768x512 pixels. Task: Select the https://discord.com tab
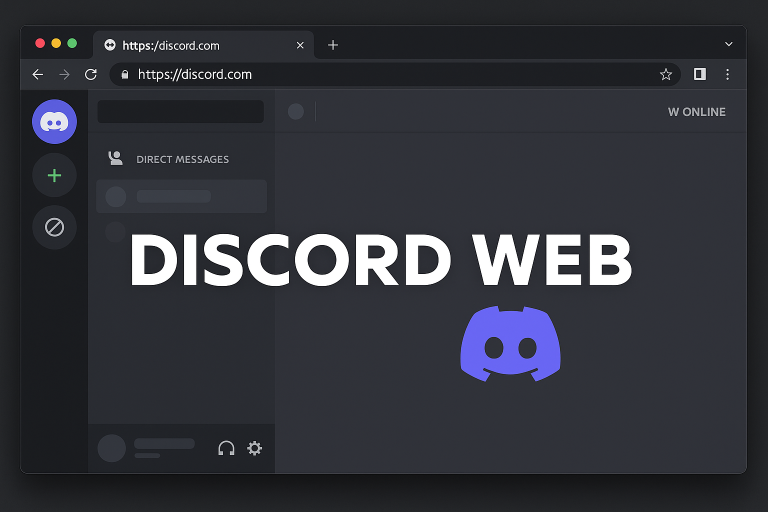pyautogui.click(x=203, y=45)
